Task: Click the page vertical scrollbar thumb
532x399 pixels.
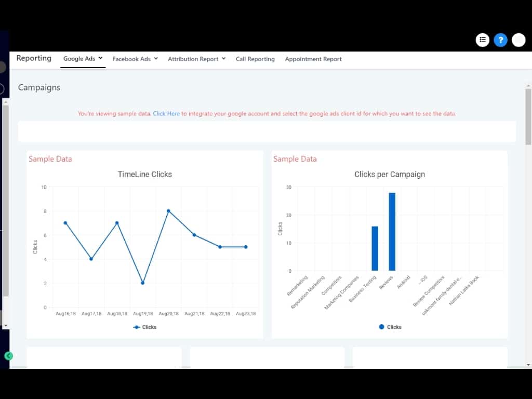Action: pyautogui.click(x=528, y=117)
